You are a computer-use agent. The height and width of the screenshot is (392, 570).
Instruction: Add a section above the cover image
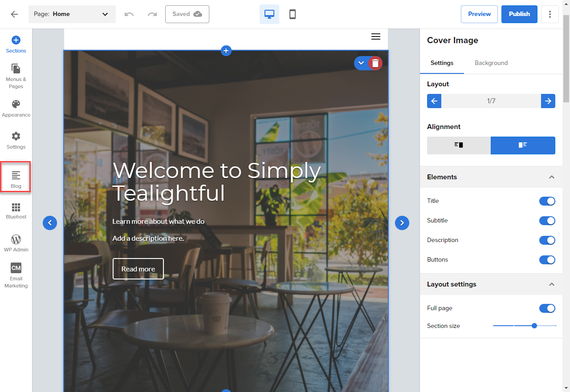click(x=226, y=51)
